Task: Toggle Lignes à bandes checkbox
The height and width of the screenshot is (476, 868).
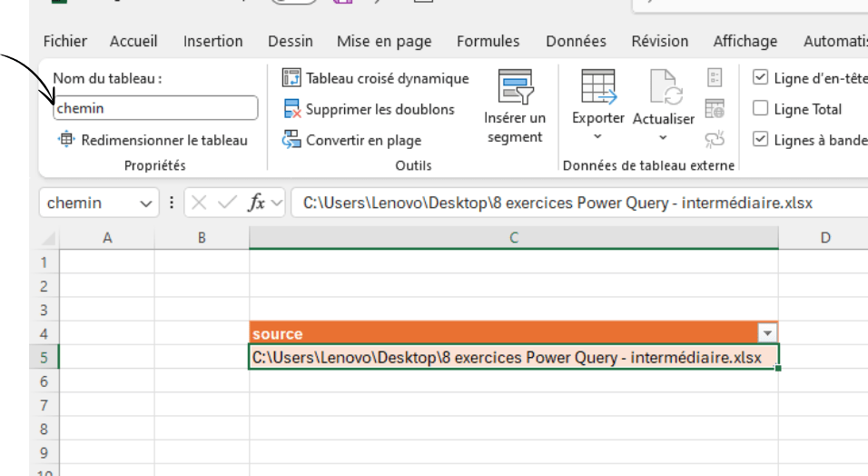Action: [x=760, y=139]
